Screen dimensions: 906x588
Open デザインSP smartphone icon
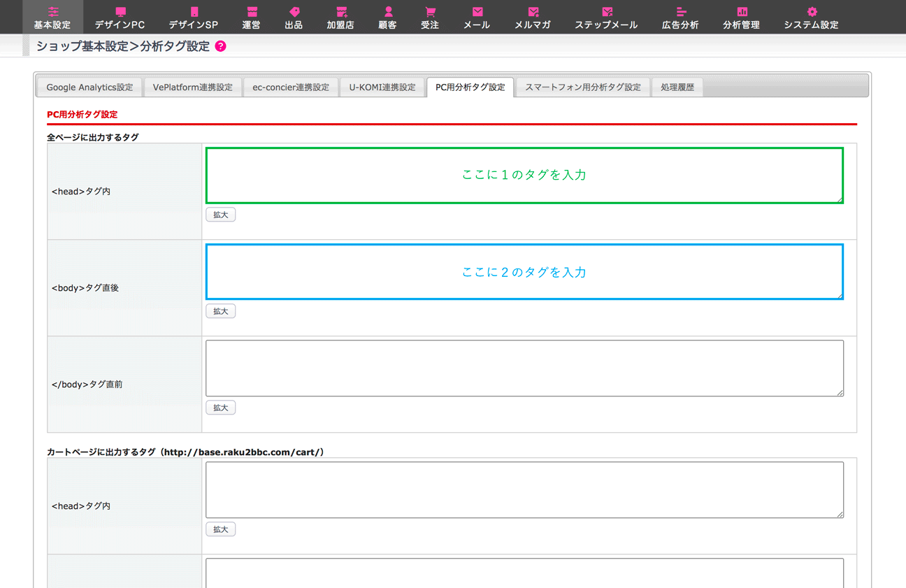(x=194, y=12)
